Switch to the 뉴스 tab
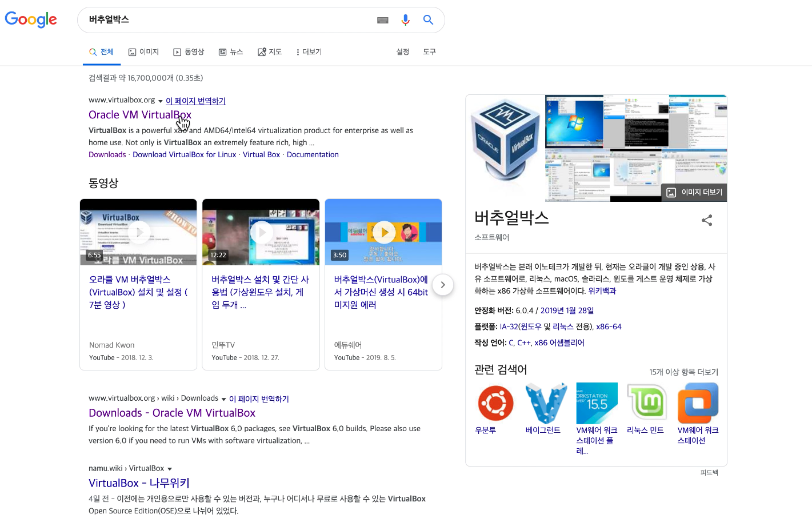This screenshot has height=518, width=812. [231, 52]
